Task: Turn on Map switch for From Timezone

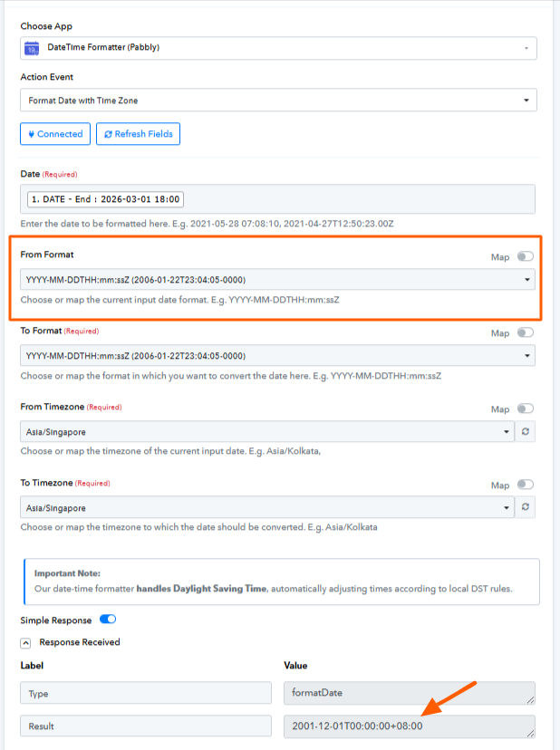Action: (x=525, y=409)
